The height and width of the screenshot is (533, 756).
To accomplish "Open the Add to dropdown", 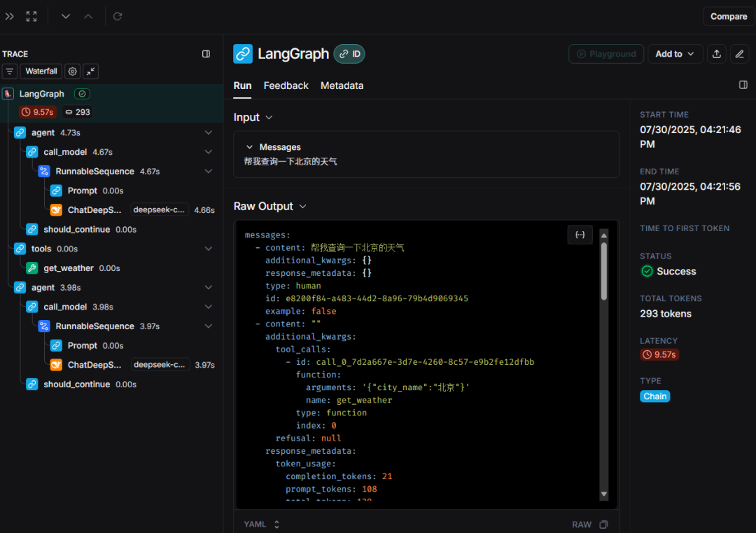I will 675,54.
